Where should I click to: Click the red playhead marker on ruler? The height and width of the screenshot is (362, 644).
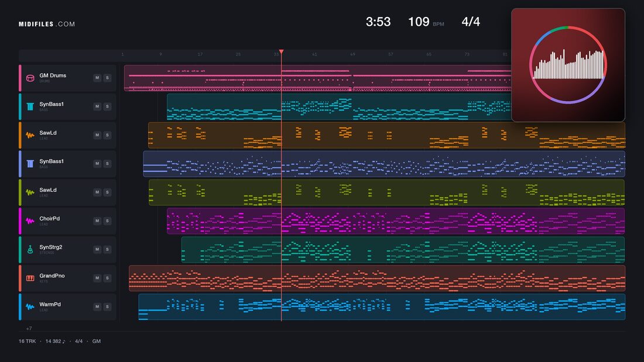point(282,51)
